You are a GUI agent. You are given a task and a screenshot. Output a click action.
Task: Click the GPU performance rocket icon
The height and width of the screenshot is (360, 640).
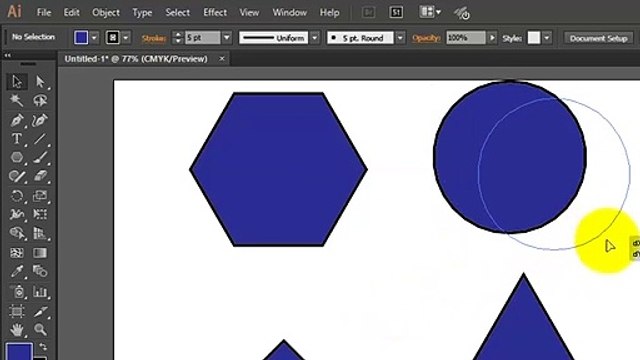pyautogui.click(x=462, y=13)
